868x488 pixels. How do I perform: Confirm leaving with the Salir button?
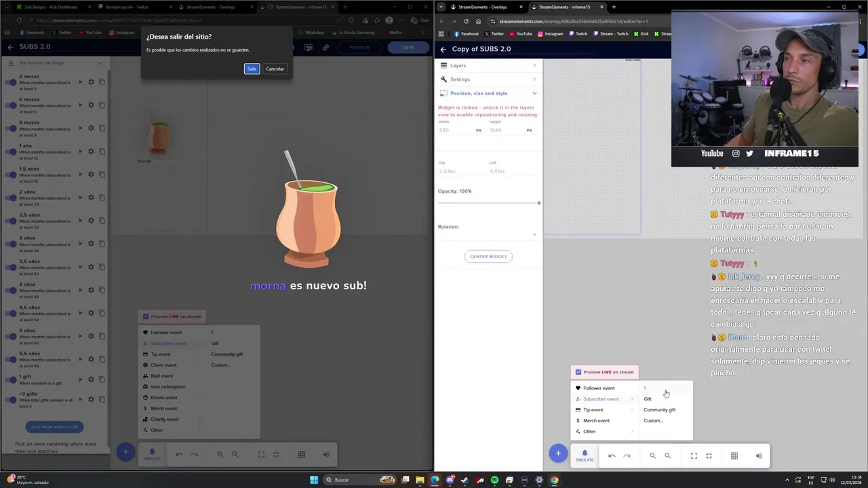tap(252, 68)
